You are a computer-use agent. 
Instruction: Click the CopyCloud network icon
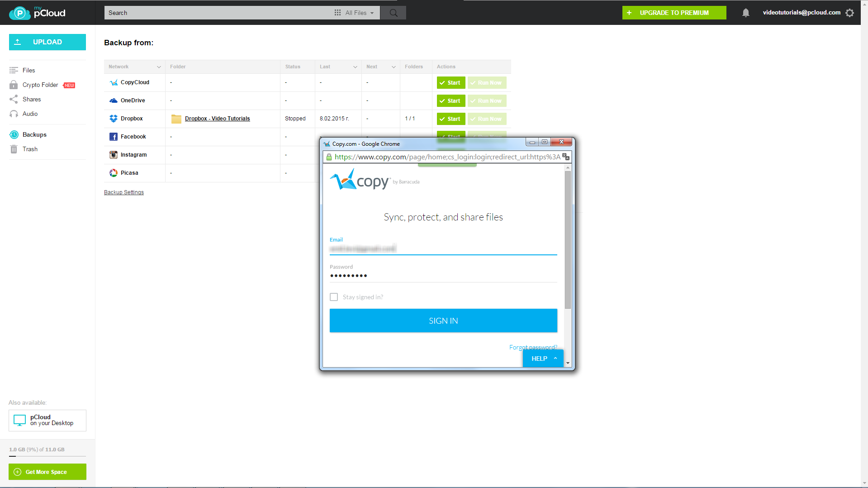tap(114, 82)
